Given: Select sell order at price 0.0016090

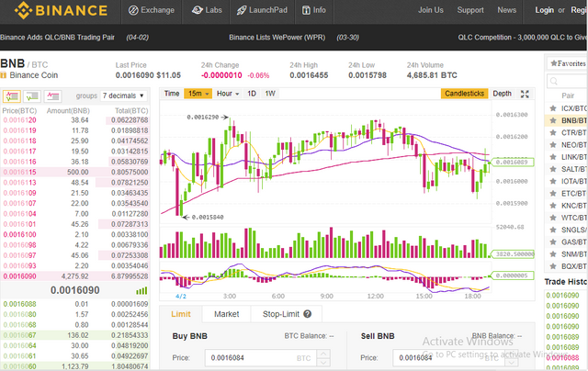Looking at the screenshot, I should [75, 276].
